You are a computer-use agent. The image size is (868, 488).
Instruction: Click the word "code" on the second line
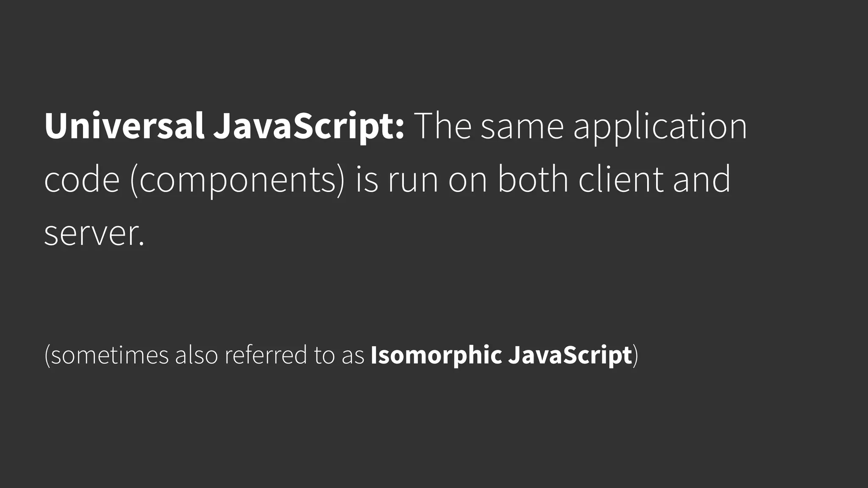click(82, 180)
